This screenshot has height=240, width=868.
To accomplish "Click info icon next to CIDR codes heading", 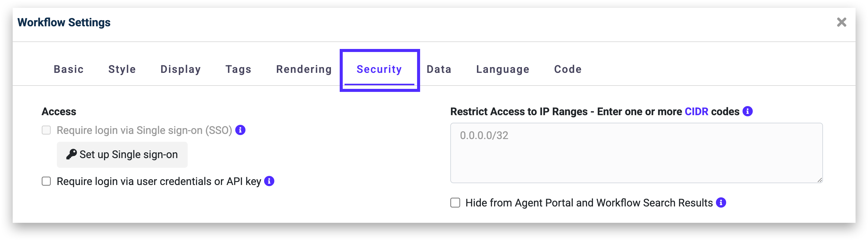I will point(747,111).
